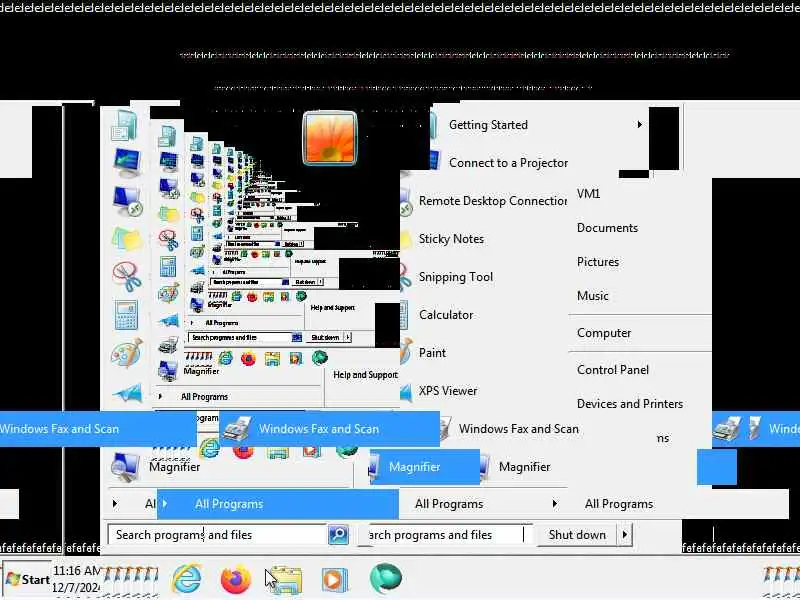Open Control Panel
800x600 pixels.
(x=613, y=370)
